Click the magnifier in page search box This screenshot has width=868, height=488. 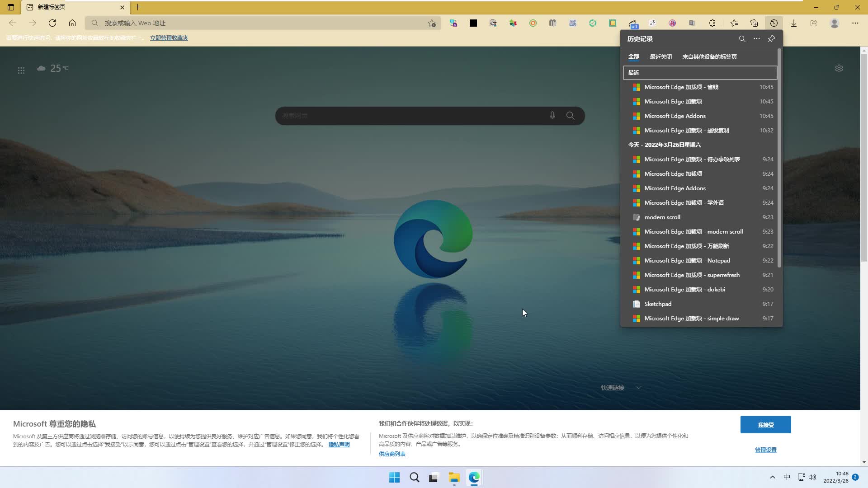click(x=571, y=116)
